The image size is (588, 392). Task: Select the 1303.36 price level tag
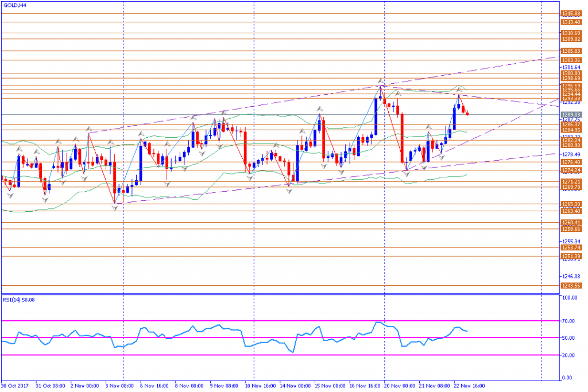571,60
